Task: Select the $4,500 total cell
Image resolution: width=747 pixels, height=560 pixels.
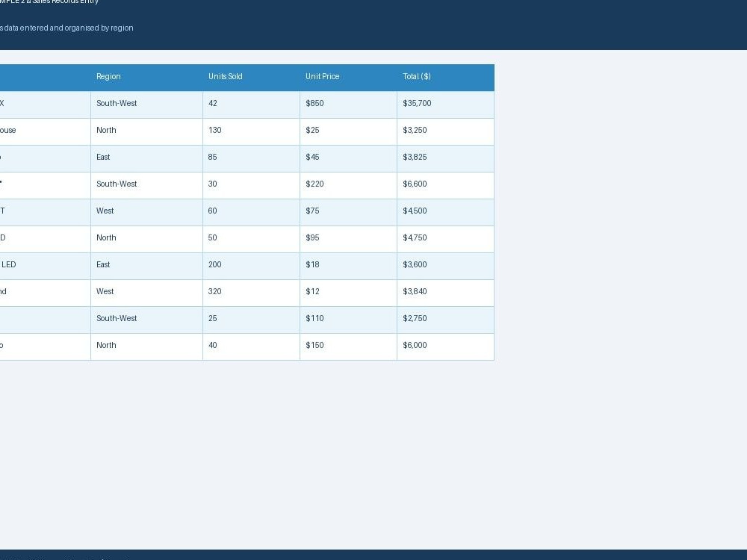Action: (446, 212)
